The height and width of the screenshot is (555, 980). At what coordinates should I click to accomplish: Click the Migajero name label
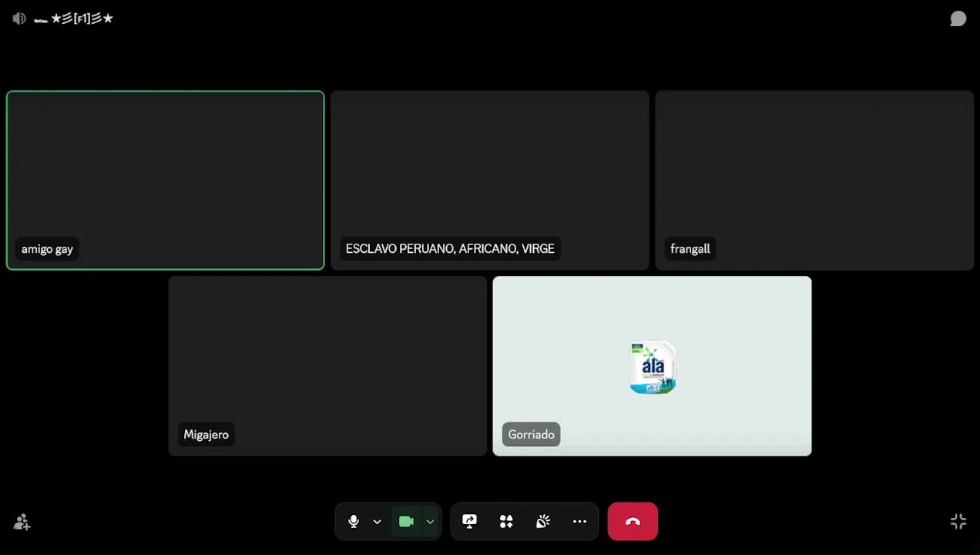tap(206, 435)
